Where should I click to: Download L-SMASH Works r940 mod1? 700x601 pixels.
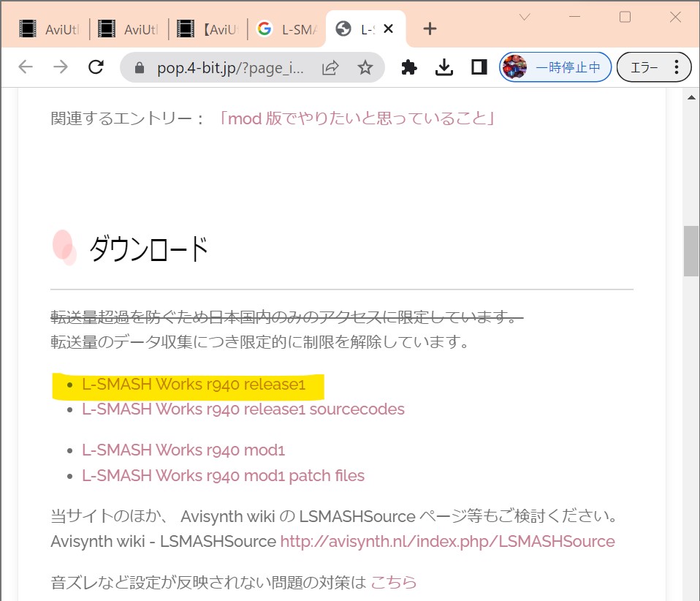pyautogui.click(x=183, y=450)
